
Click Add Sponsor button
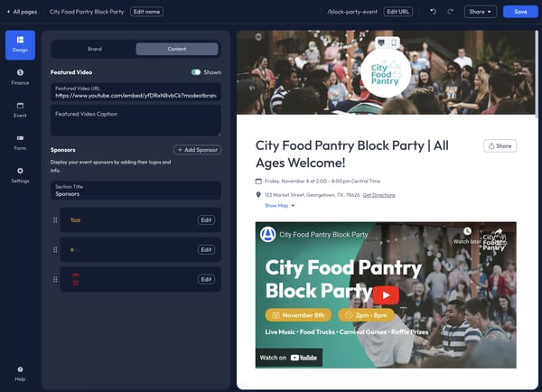197,150
